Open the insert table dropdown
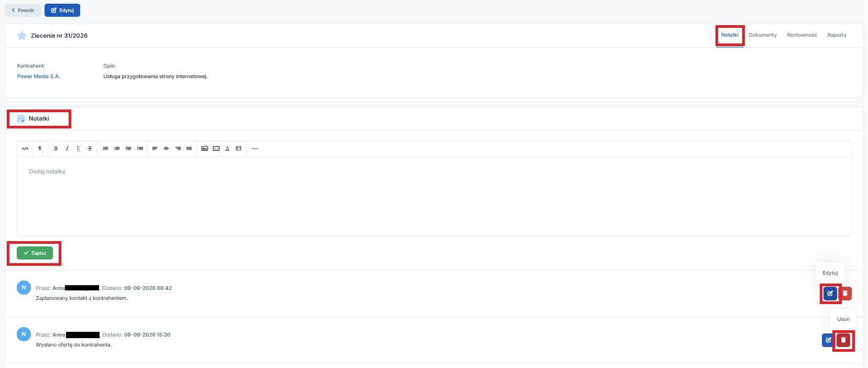Image resolution: width=868 pixels, height=368 pixels. [x=216, y=149]
